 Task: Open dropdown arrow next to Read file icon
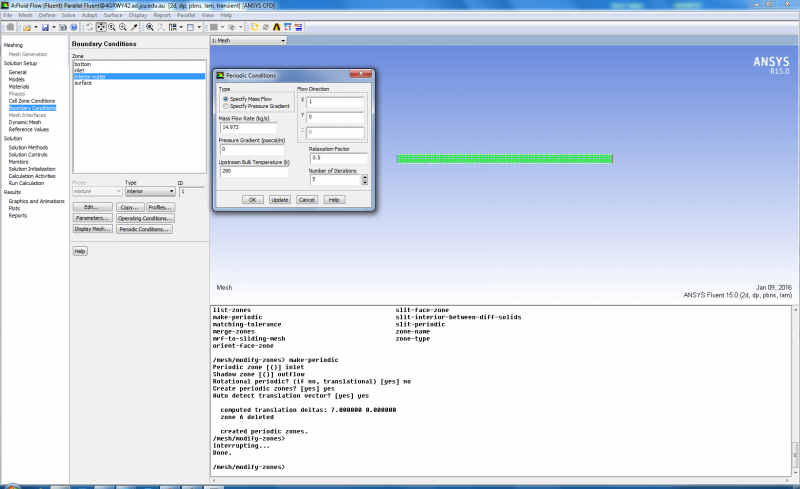click(36, 28)
